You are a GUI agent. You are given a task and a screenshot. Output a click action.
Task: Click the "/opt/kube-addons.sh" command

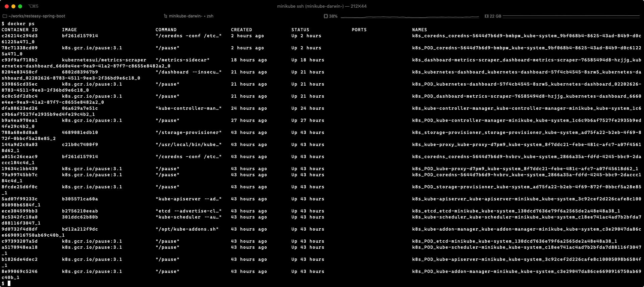click(x=187, y=229)
